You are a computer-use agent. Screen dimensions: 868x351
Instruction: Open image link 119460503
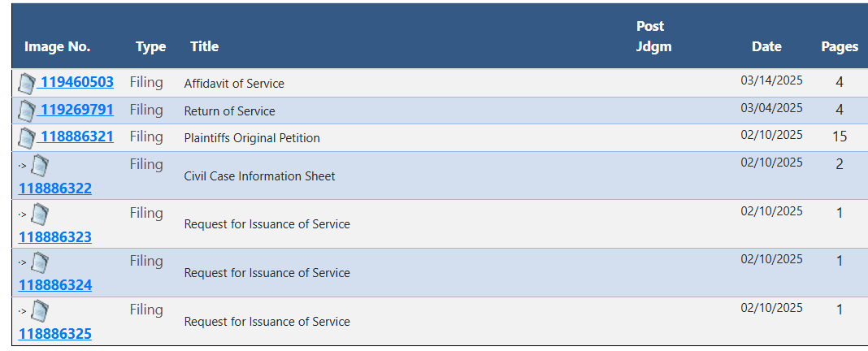point(76,82)
